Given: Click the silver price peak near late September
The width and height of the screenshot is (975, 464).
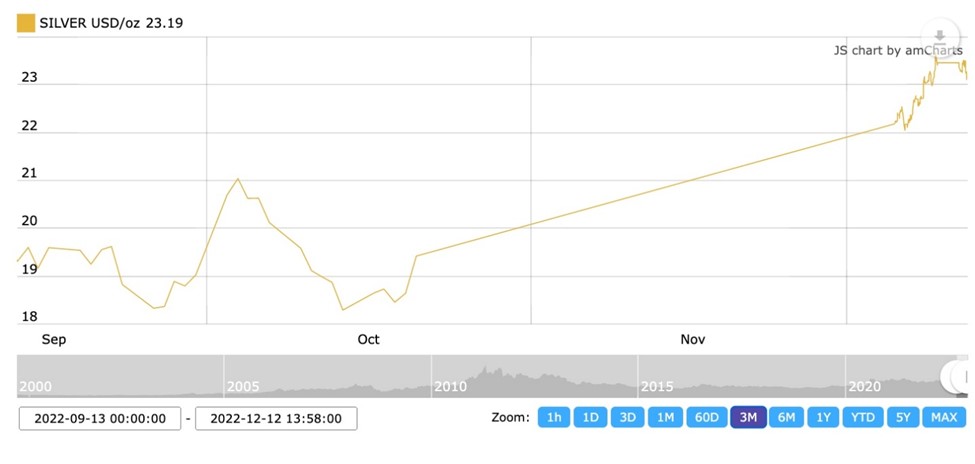Looking at the screenshot, I should pyautogui.click(x=238, y=179).
